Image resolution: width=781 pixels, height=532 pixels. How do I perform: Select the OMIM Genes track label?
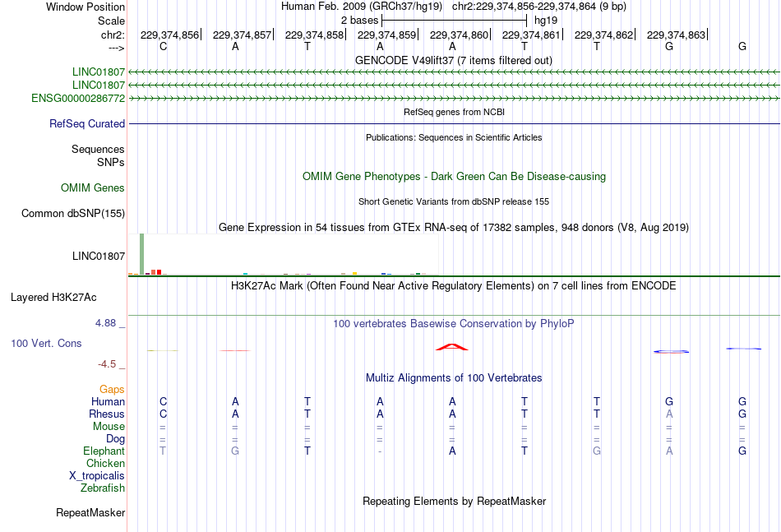tap(93, 187)
